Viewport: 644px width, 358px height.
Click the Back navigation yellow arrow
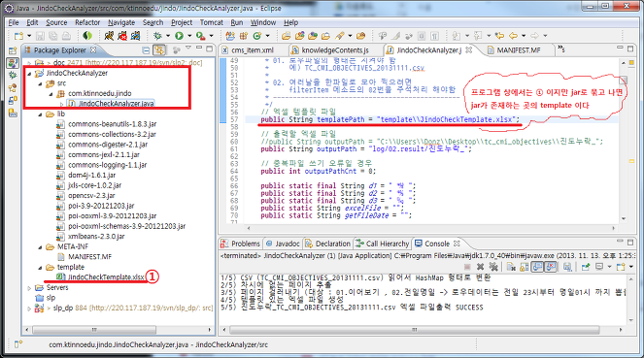tap(514, 36)
